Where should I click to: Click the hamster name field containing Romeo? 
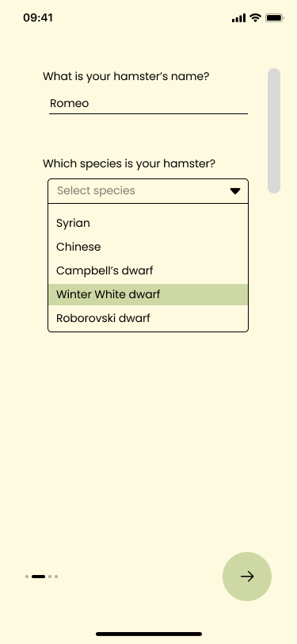[148, 103]
